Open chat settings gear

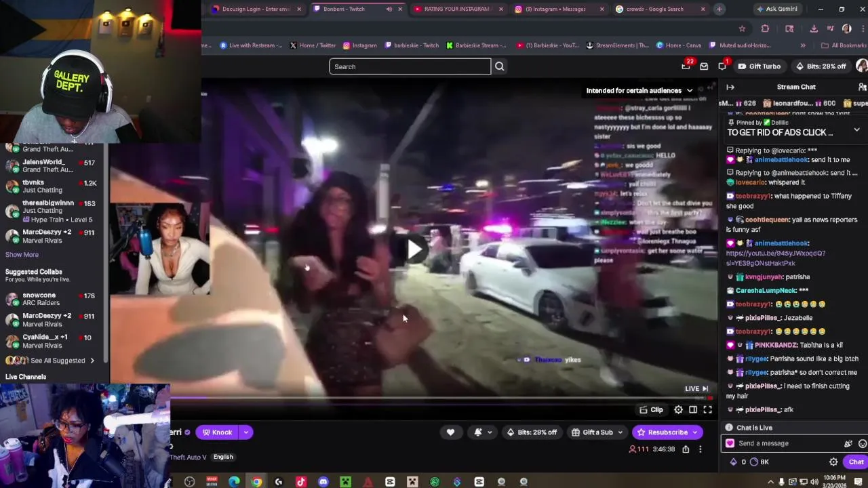pos(833,462)
